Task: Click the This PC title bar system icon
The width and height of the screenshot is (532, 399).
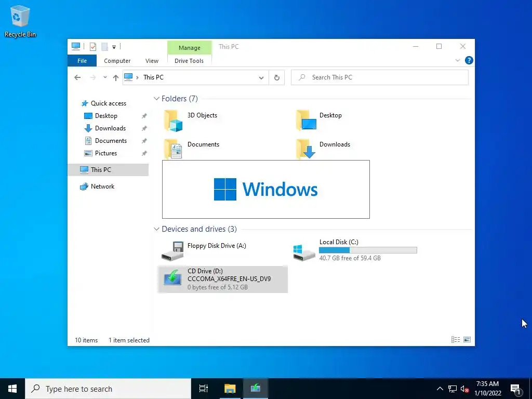Action: (x=76, y=46)
